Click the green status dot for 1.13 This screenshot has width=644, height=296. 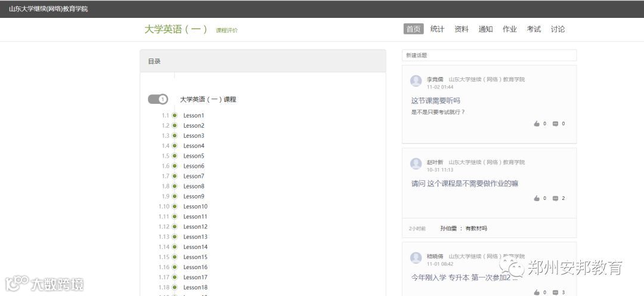click(175, 237)
